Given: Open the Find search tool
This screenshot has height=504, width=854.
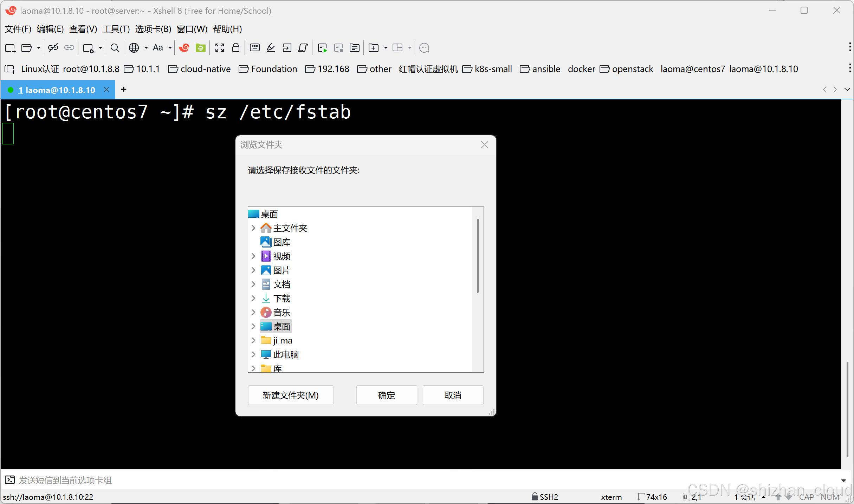Looking at the screenshot, I should pyautogui.click(x=115, y=48).
